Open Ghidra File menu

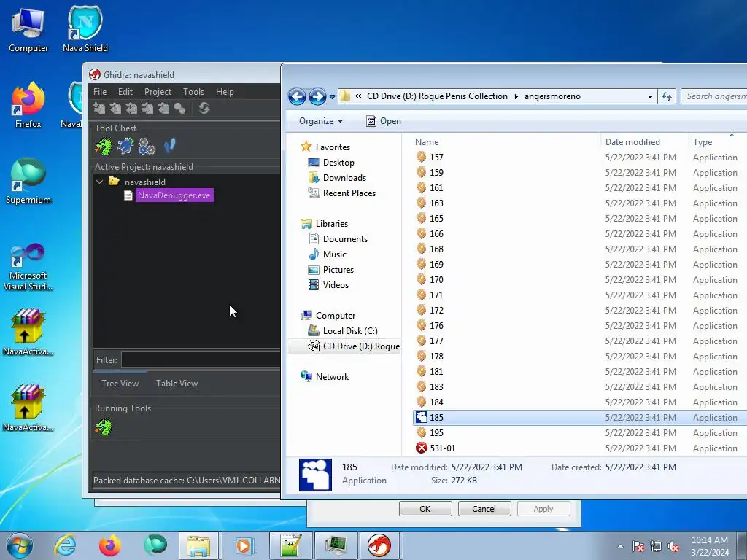tap(100, 91)
